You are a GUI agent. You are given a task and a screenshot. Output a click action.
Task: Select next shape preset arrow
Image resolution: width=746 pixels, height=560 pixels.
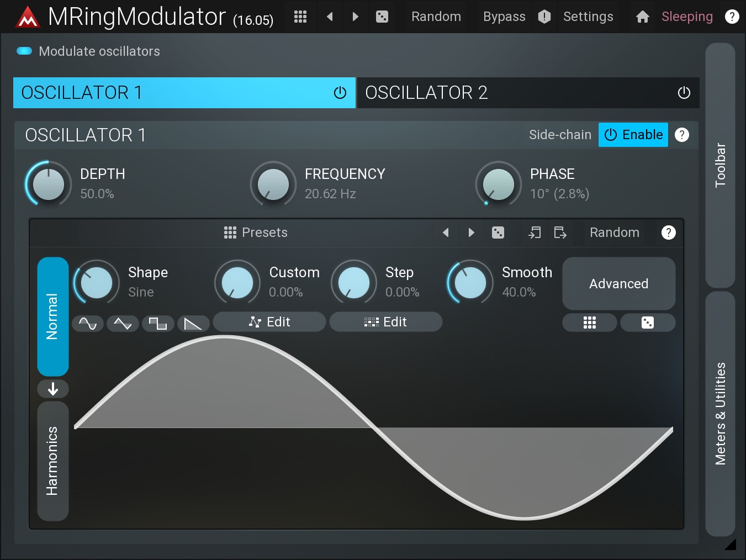click(x=471, y=233)
